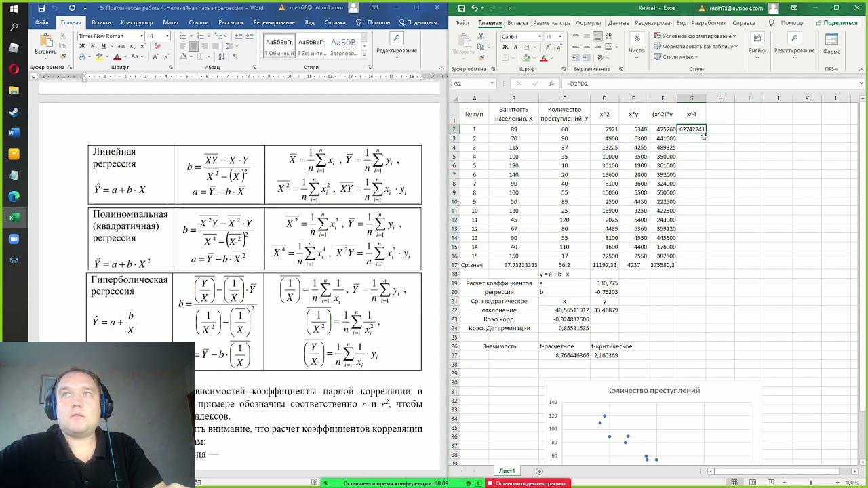The image size is (868, 488).
Task: Save the Word document via floppy icon
Action: point(41,8)
